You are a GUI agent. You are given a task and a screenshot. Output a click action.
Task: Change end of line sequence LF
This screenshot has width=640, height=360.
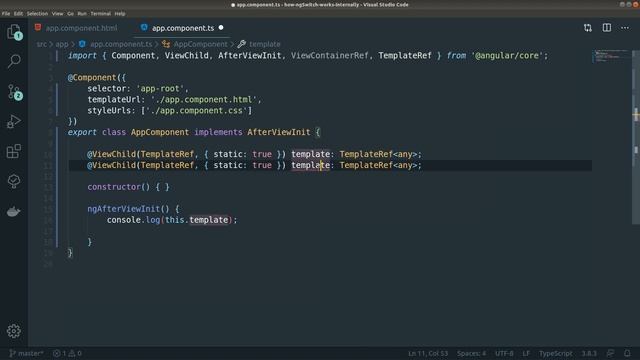click(x=526, y=353)
